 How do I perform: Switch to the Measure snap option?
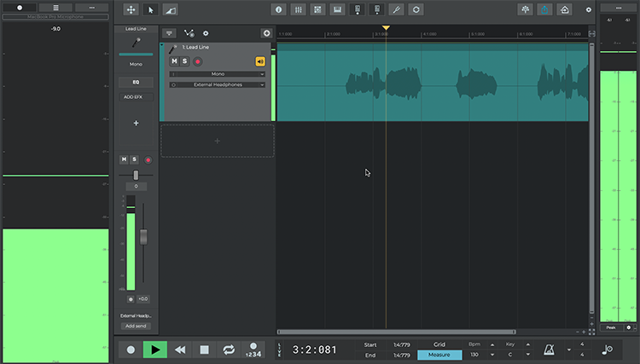pos(439,355)
